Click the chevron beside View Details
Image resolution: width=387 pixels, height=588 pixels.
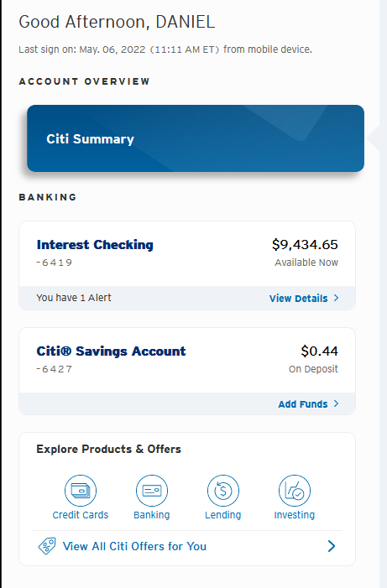336,298
